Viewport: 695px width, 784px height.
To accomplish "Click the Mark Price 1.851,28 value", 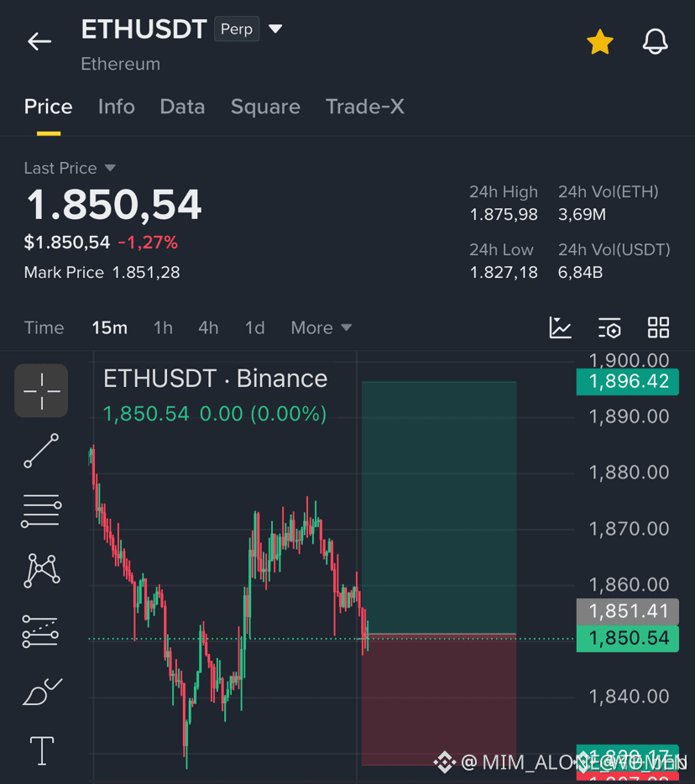I will pos(146,273).
